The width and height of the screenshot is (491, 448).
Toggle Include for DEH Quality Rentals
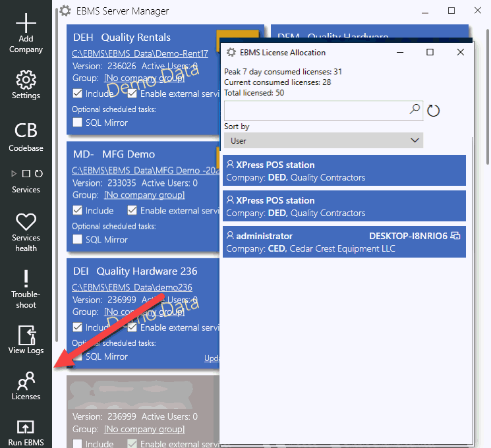(77, 94)
